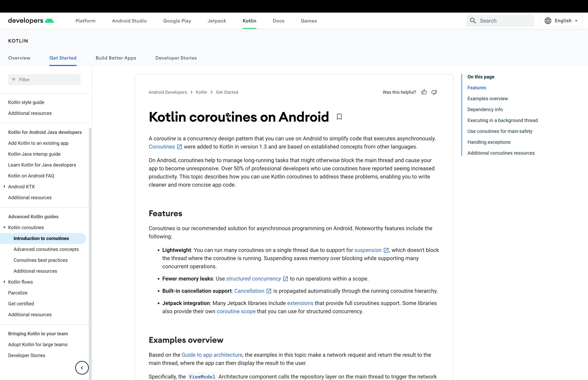The height and width of the screenshot is (380, 588).
Task: Collapse the Kotlin coroutines tree section
Action: click(4, 227)
